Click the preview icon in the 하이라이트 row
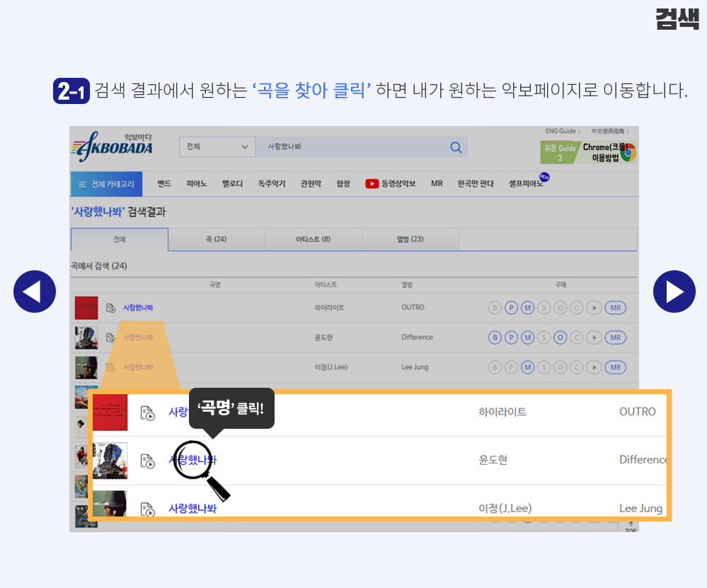 [110, 308]
